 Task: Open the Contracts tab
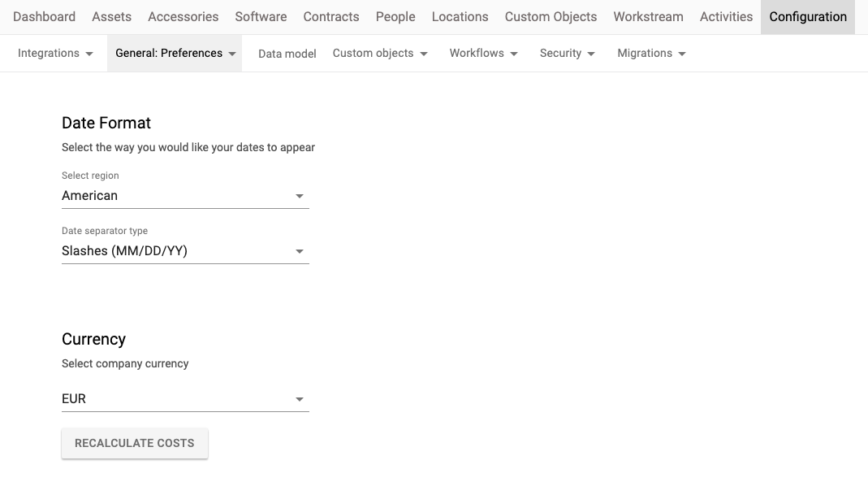click(331, 16)
